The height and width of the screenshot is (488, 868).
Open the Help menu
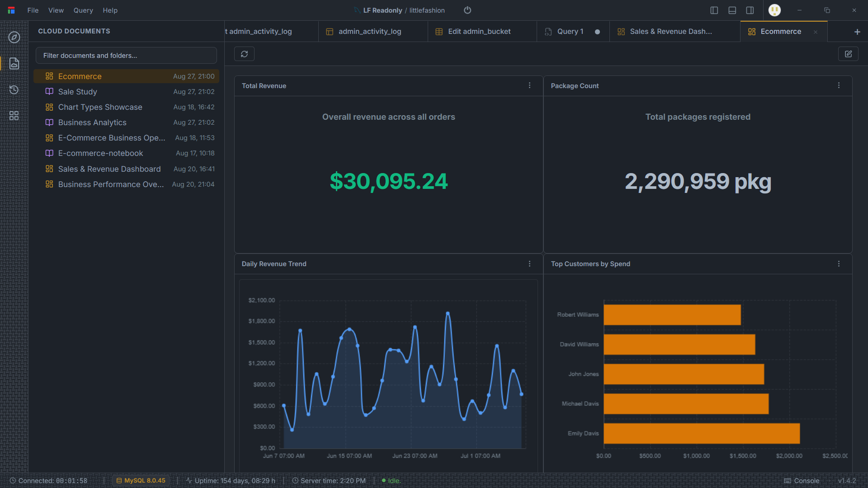tap(110, 10)
